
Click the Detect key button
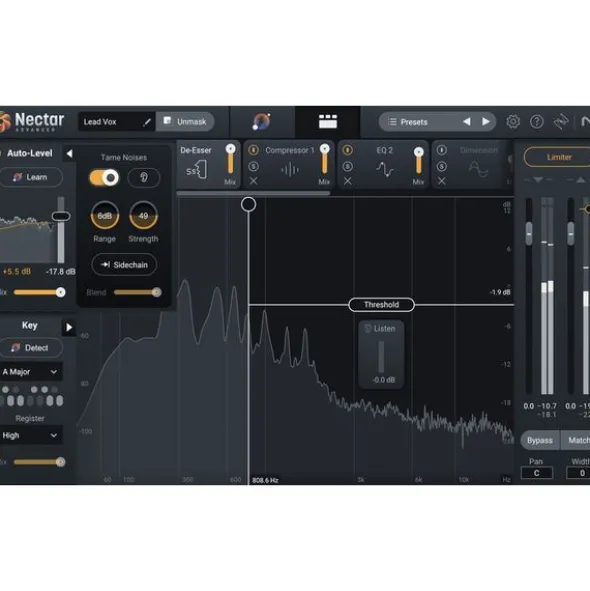coord(31,348)
